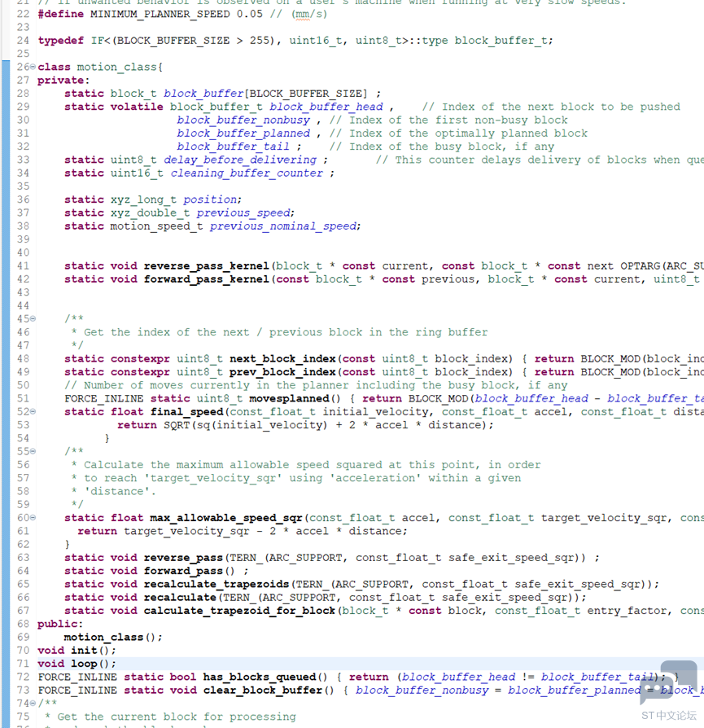Click 'Index of the optimally planned block' comment
Screen dimensions: 704x728
point(468,134)
